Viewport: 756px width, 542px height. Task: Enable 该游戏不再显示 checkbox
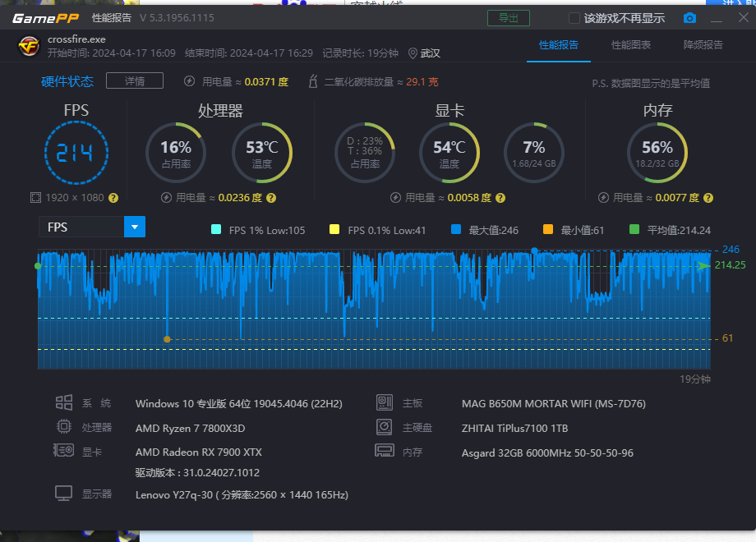pos(574,18)
